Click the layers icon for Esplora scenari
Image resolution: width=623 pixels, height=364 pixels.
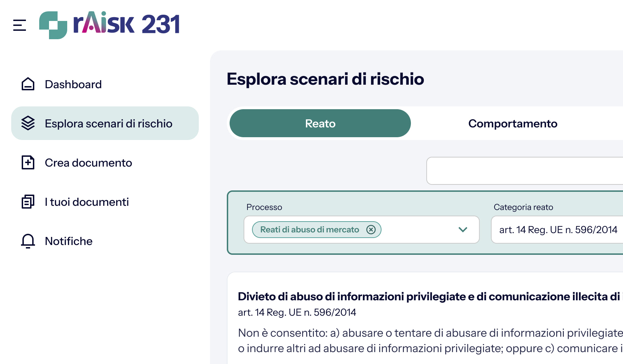pyautogui.click(x=28, y=123)
